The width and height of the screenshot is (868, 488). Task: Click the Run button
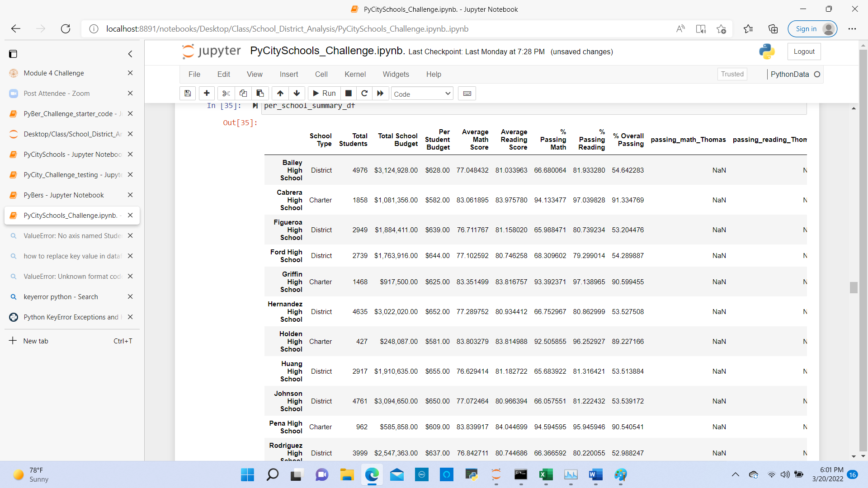[x=325, y=94]
